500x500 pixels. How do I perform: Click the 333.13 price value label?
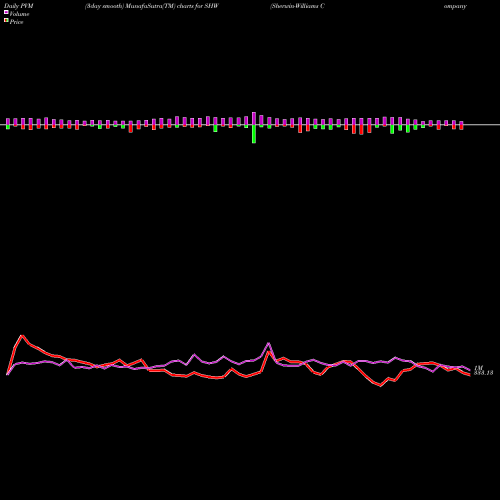[483, 373]
